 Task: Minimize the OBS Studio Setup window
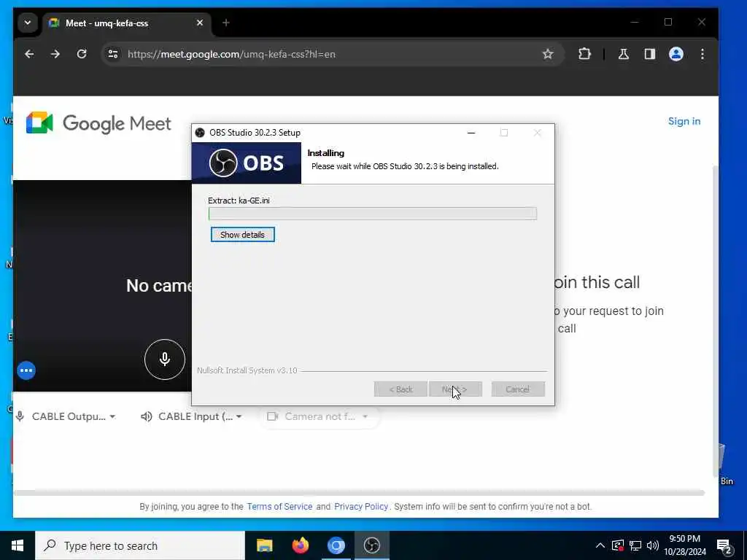471,133
